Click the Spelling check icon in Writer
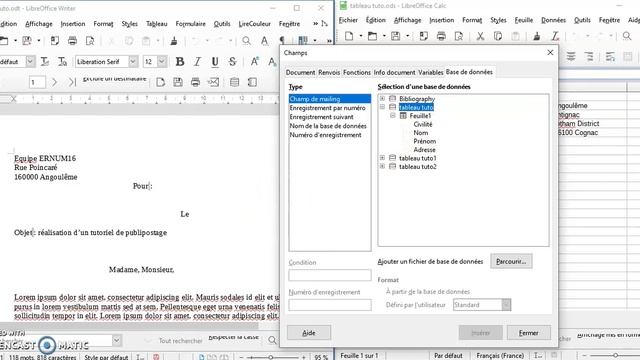 pyautogui.click(x=264, y=40)
